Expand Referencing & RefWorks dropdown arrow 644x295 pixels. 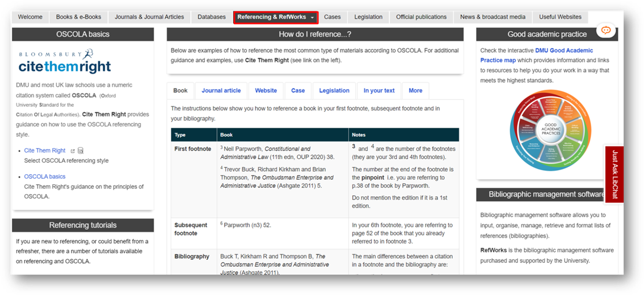[313, 18]
